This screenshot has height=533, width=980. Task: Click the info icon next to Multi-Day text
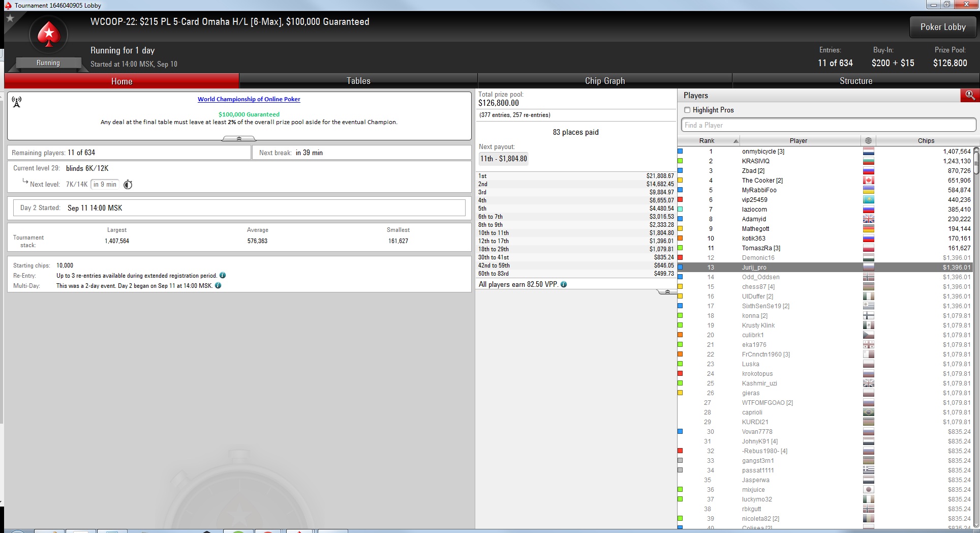pos(218,285)
